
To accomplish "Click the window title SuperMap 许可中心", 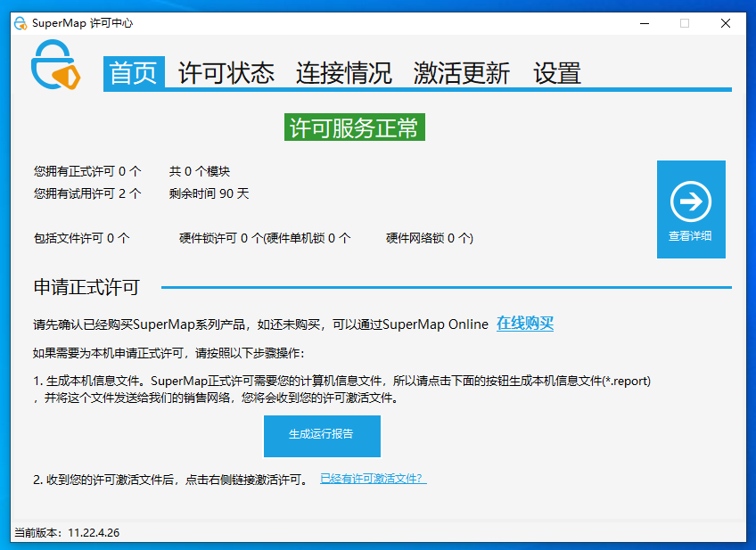I will pos(82,23).
